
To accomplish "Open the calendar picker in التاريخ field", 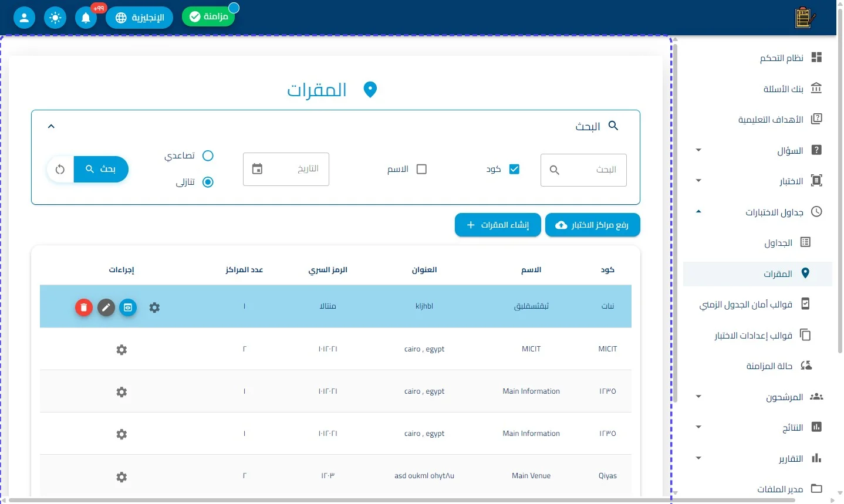I will (257, 169).
